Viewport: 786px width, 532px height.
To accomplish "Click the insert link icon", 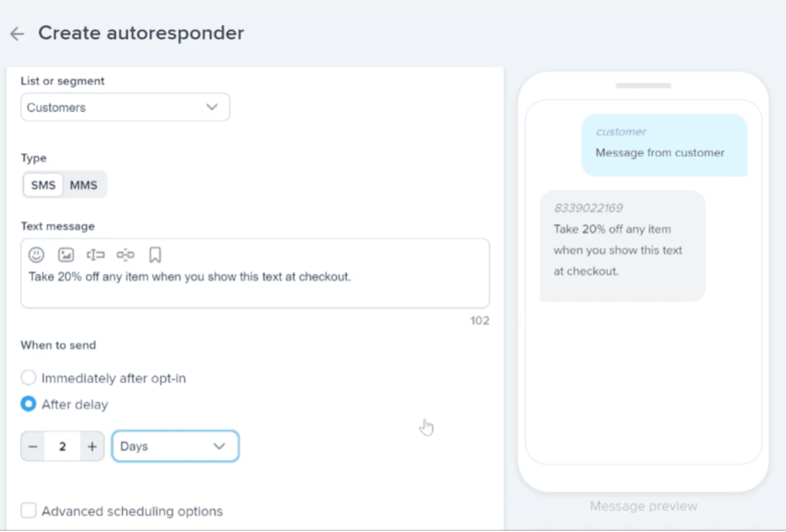I will point(125,255).
